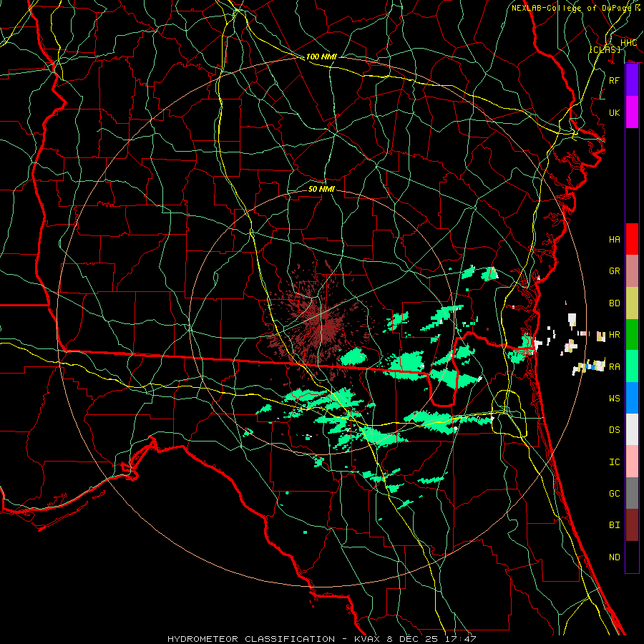Click the ND legend label
644x644 pixels.
[x=614, y=557]
